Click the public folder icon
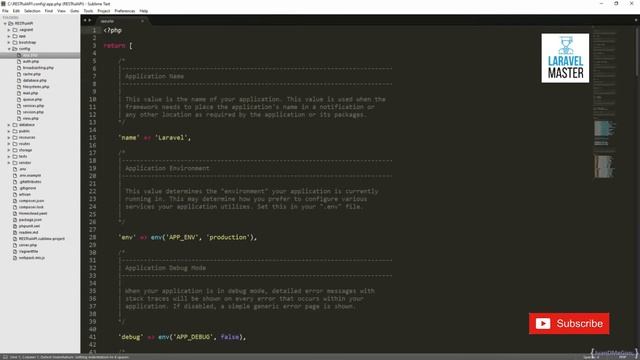The height and width of the screenshot is (360, 640). point(15,131)
